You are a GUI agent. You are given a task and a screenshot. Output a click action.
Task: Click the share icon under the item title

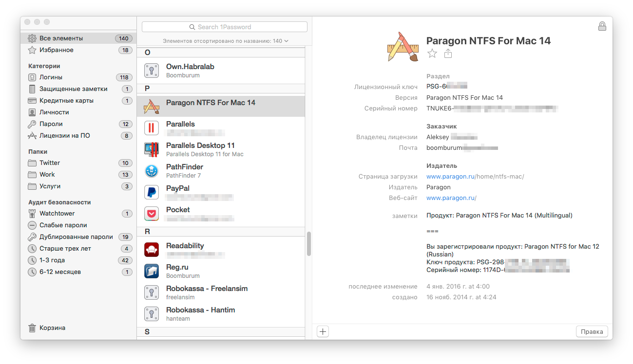(x=448, y=54)
